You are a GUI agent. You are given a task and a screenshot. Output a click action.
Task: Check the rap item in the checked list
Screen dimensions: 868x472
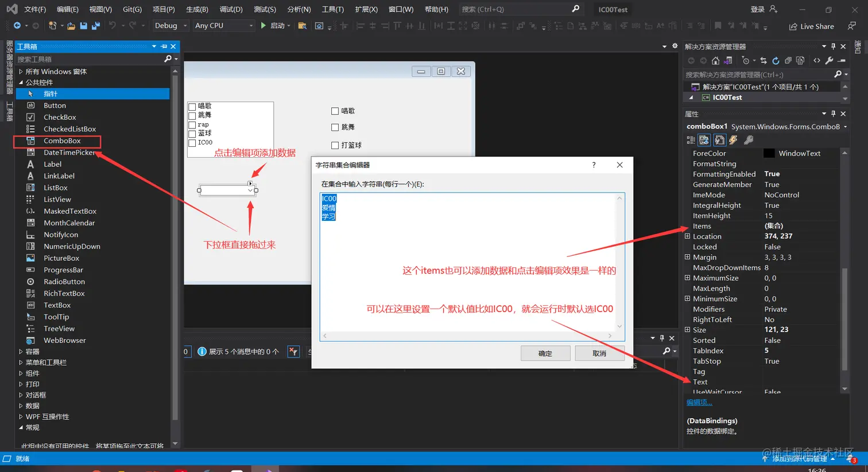coord(192,124)
